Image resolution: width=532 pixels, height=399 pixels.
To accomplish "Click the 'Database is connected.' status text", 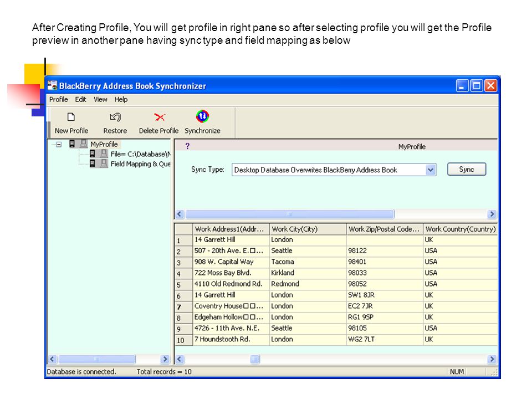I will (81, 372).
